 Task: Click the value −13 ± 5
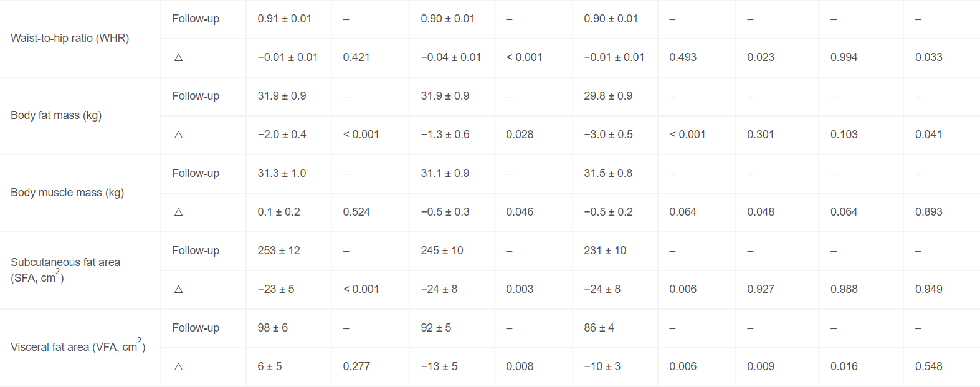coord(439,366)
